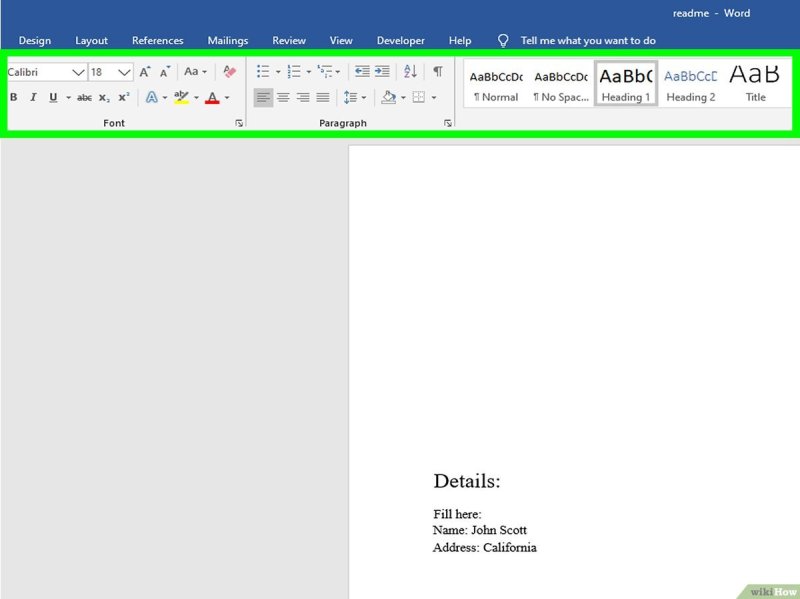Shrink font size with Shrink Font icon
Screen dimensions: 800x599
[x=164, y=72]
